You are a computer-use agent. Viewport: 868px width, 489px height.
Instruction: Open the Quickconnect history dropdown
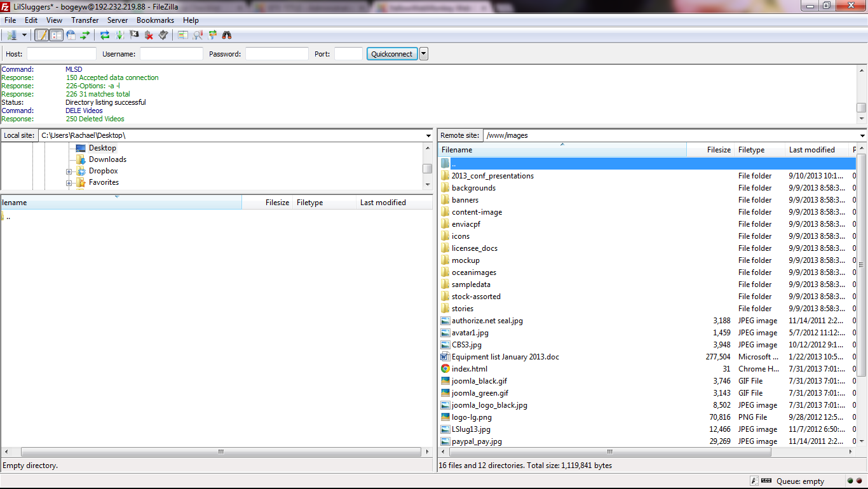pos(424,54)
